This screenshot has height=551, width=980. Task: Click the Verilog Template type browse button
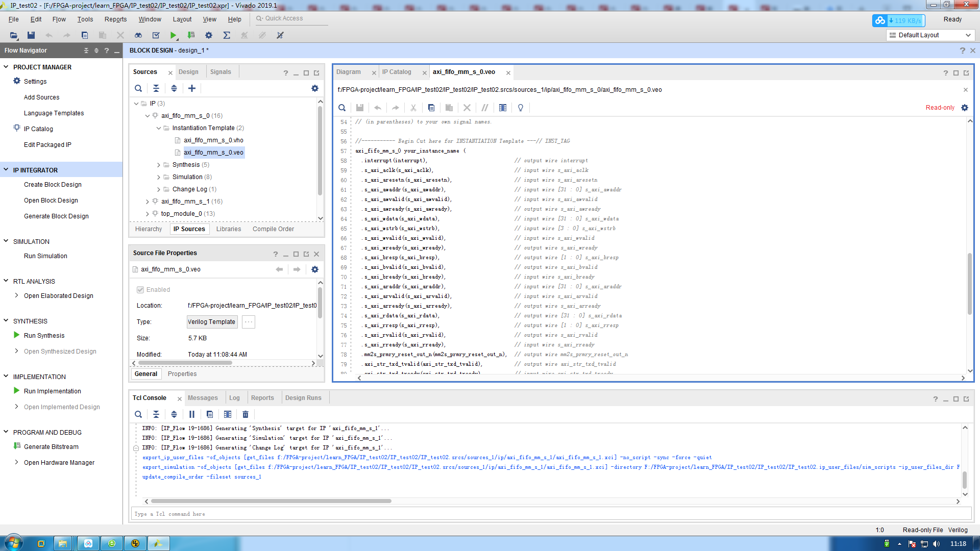click(249, 322)
